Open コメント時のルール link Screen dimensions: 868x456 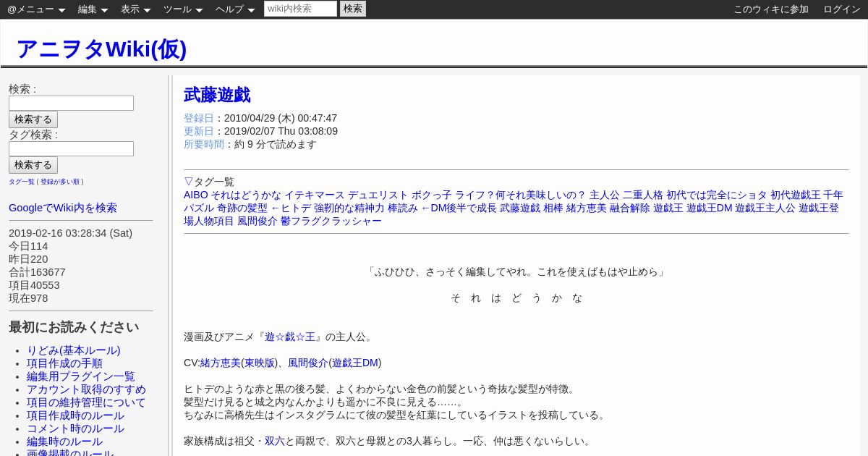tap(75, 428)
